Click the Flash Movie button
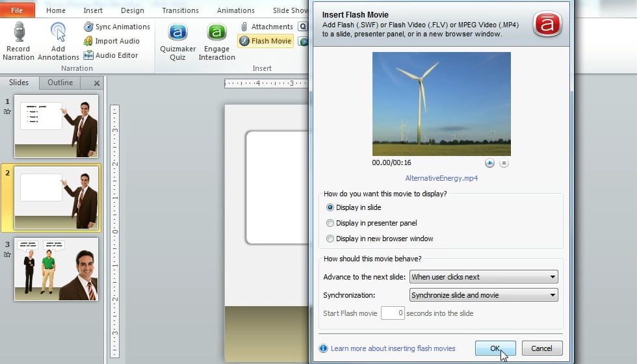637x364 pixels. [265, 41]
